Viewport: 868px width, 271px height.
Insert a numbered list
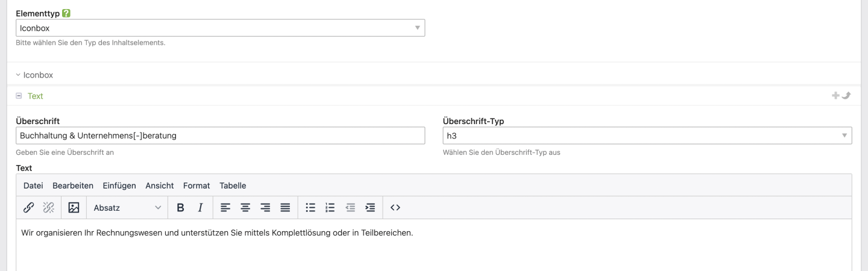point(330,208)
